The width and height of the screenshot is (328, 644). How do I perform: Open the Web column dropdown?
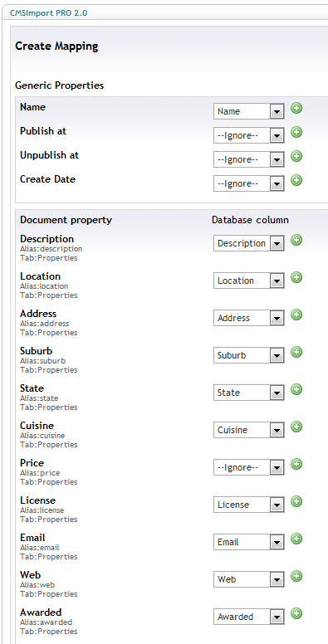pyautogui.click(x=248, y=579)
